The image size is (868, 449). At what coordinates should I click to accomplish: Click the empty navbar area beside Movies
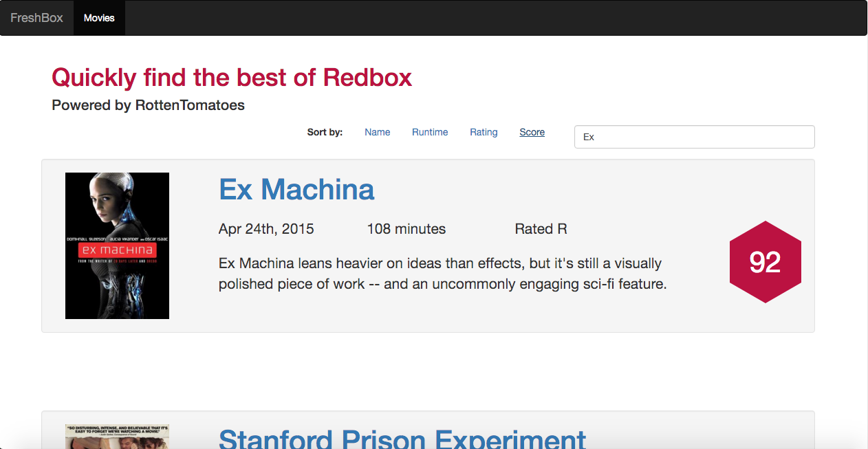(481, 18)
